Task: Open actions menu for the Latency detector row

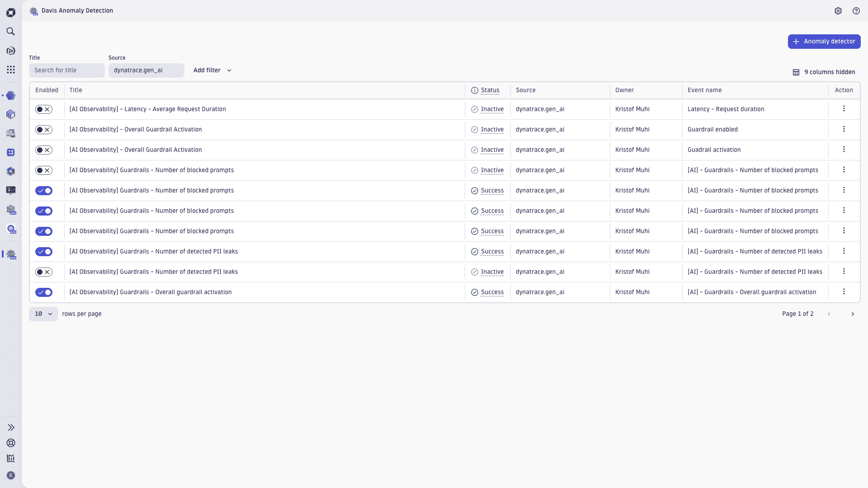Action: click(x=844, y=109)
